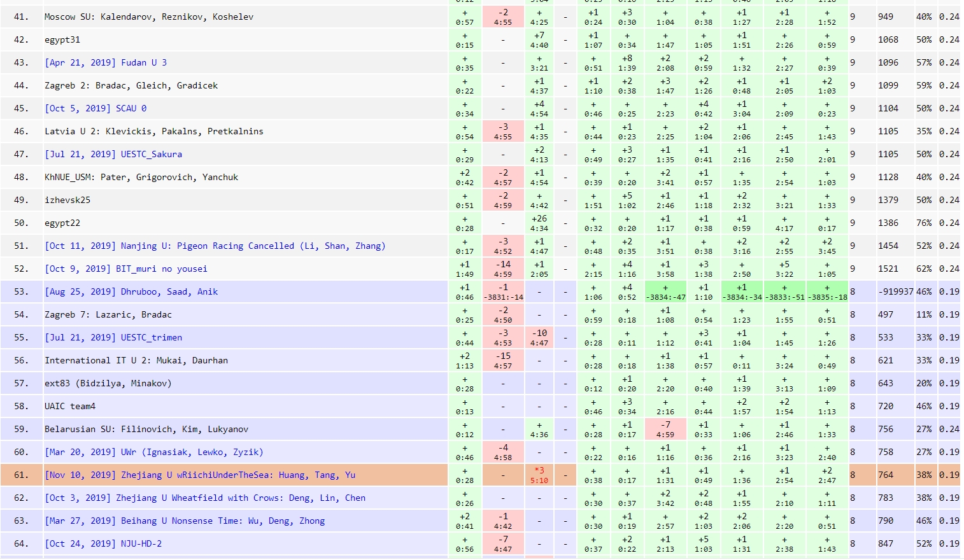The width and height of the screenshot is (964, 560).
Task: Select the UESTC_trimen team link
Action: (113, 337)
